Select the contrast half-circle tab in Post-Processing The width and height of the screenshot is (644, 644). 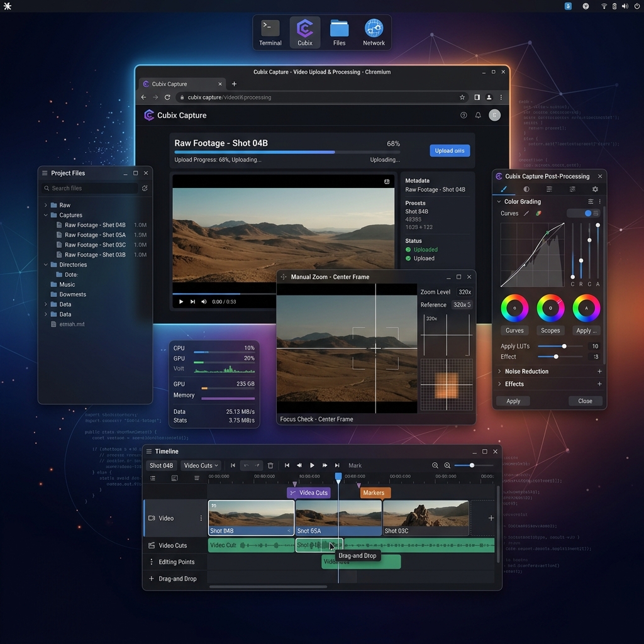click(526, 189)
